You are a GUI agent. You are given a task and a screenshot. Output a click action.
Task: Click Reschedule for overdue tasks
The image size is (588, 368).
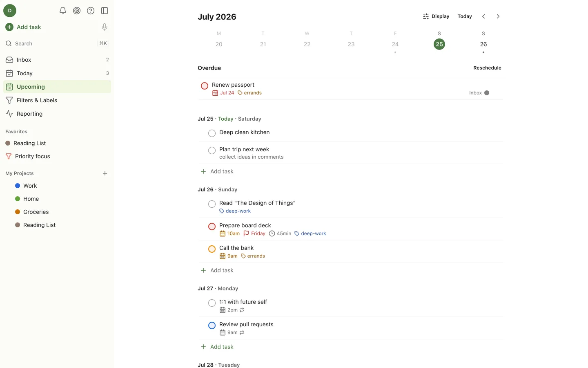tap(487, 68)
